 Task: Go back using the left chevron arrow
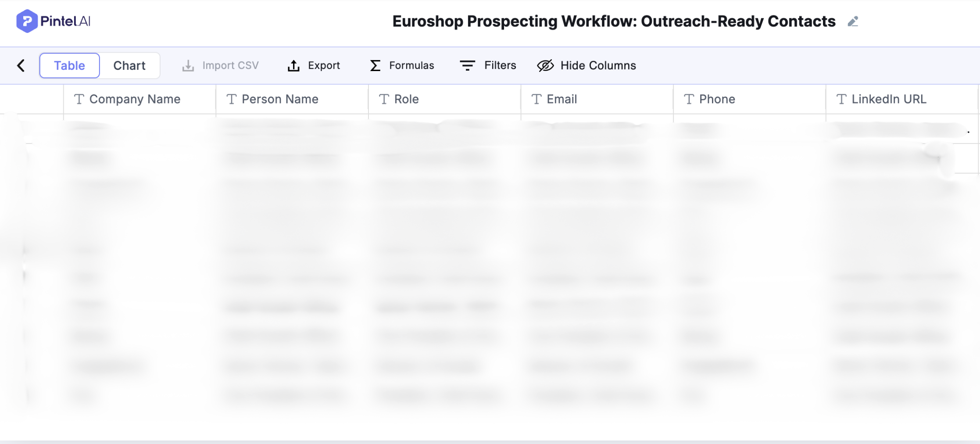21,65
